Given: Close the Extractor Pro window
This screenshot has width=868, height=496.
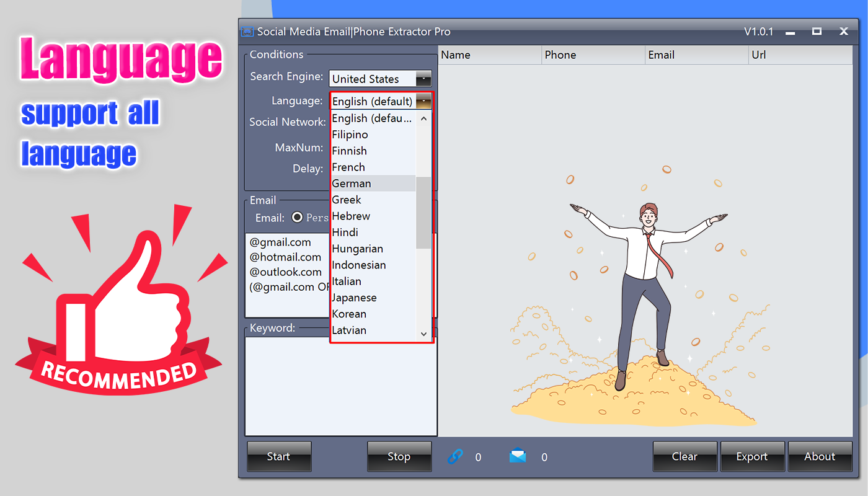Looking at the screenshot, I should pos(843,32).
